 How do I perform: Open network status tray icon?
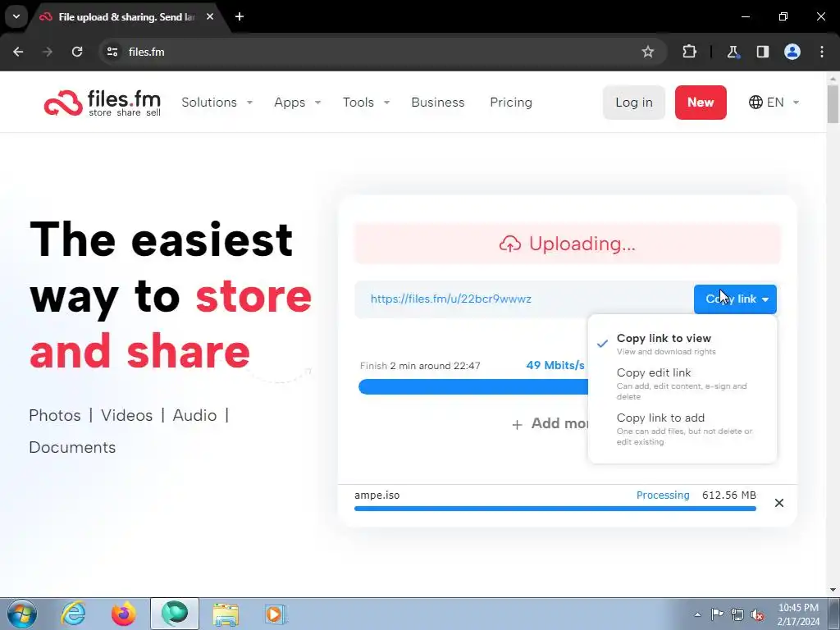[x=737, y=614]
